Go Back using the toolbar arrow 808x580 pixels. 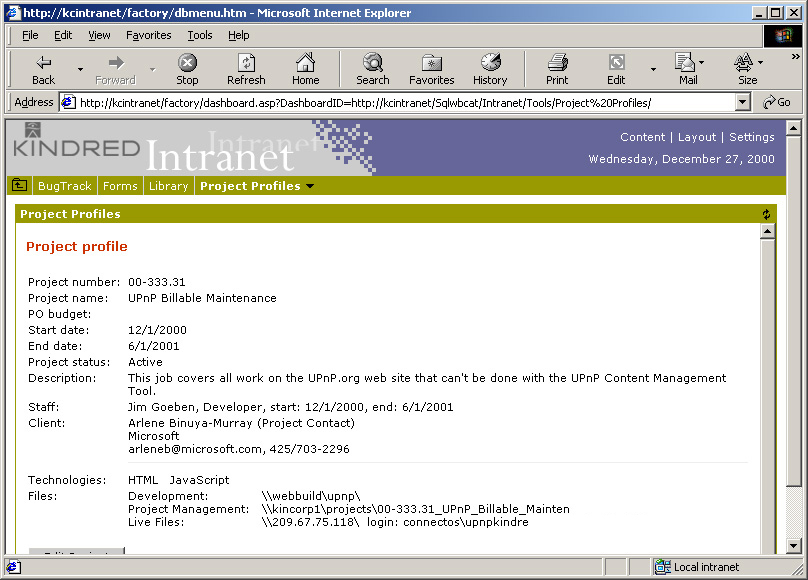click(43, 69)
